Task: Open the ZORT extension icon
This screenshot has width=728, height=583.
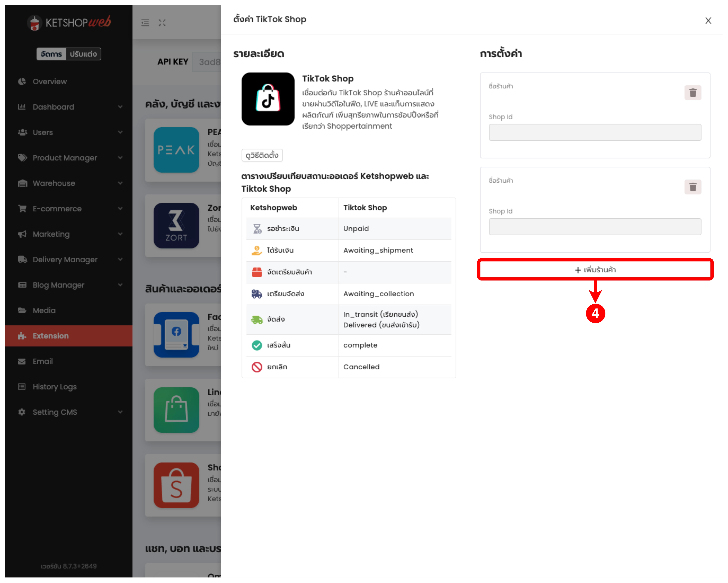Action: [x=176, y=225]
